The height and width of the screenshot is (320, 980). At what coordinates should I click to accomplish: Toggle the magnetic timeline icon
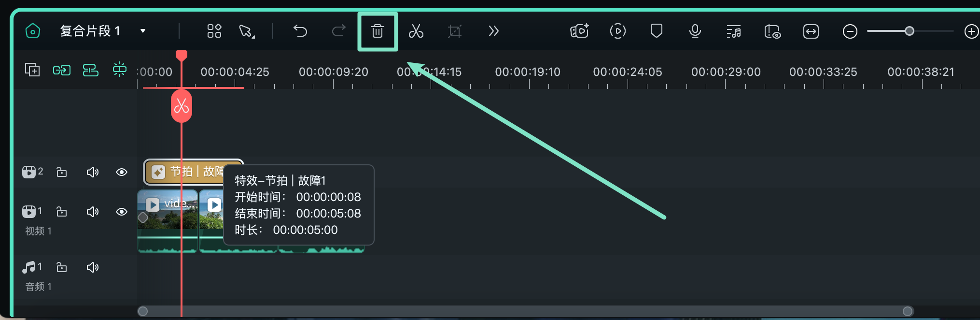(x=91, y=71)
